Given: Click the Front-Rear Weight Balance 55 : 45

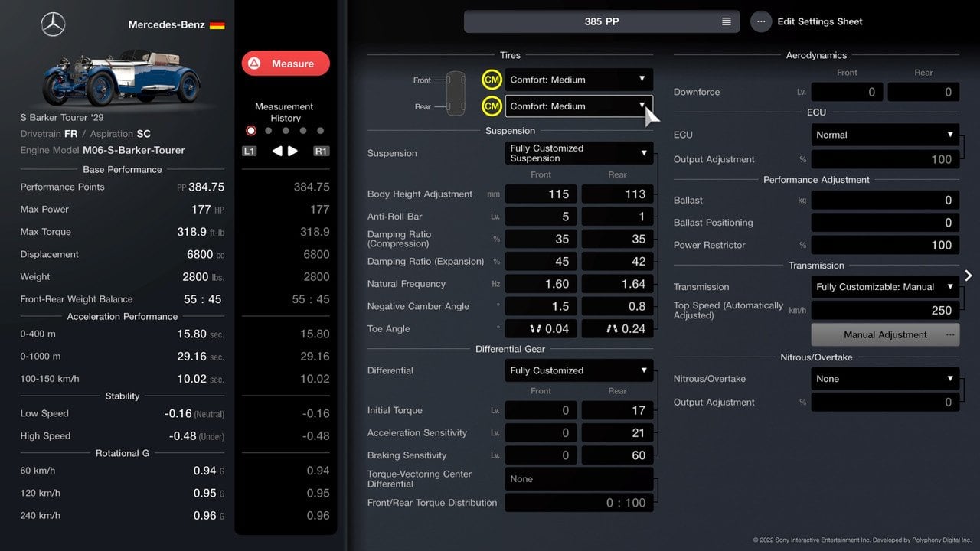Looking at the screenshot, I should coord(202,299).
